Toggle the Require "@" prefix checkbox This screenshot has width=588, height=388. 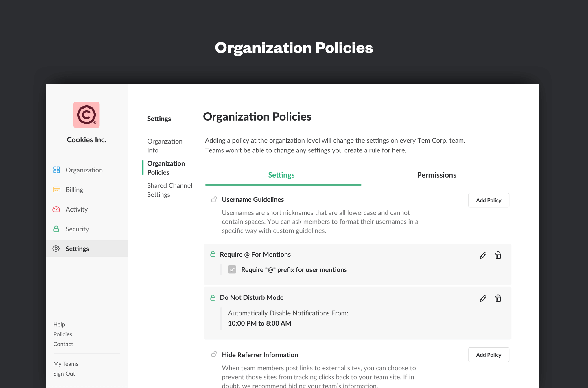(x=232, y=269)
